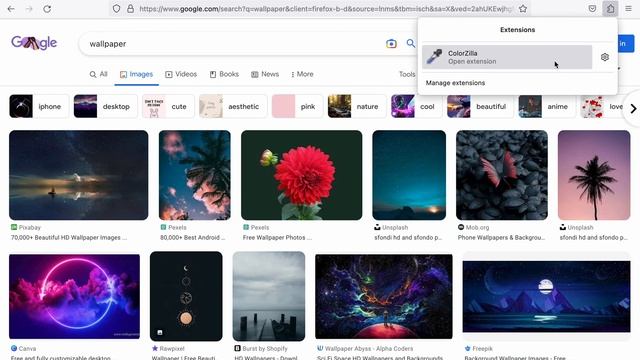Select the beautiful suggestion chip

point(480,107)
